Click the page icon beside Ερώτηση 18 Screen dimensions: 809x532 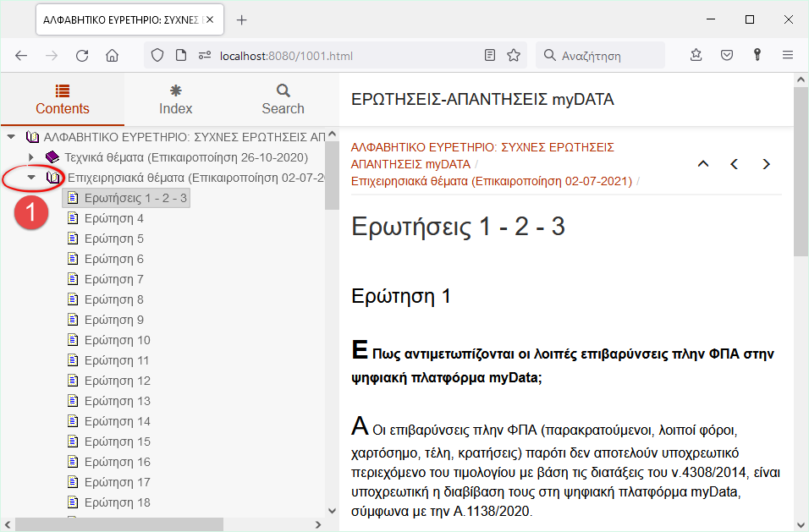[x=74, y=502]
